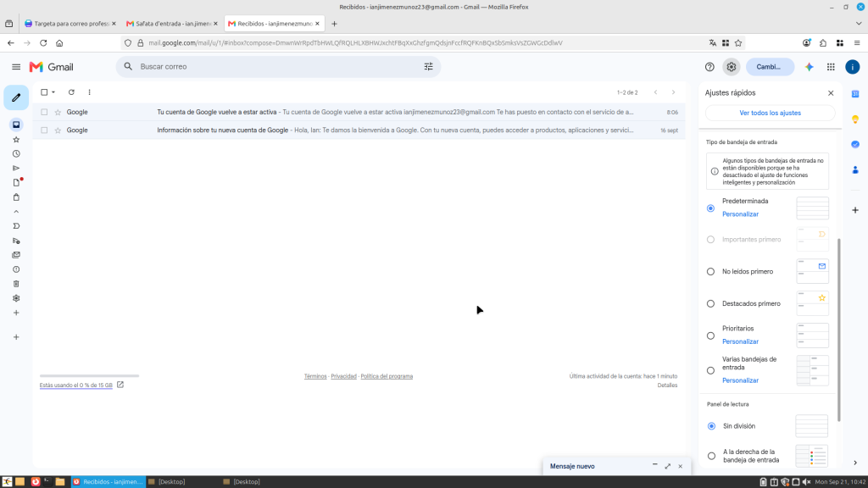This screenshot has width=868, height=488.
Task: Toggle the select-all checkbox
Action: point(44,92)
